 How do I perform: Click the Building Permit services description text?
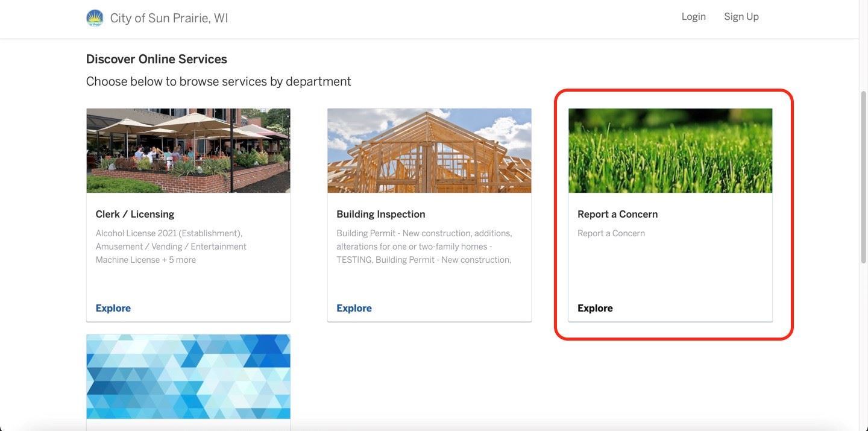[x=424, y=247]
